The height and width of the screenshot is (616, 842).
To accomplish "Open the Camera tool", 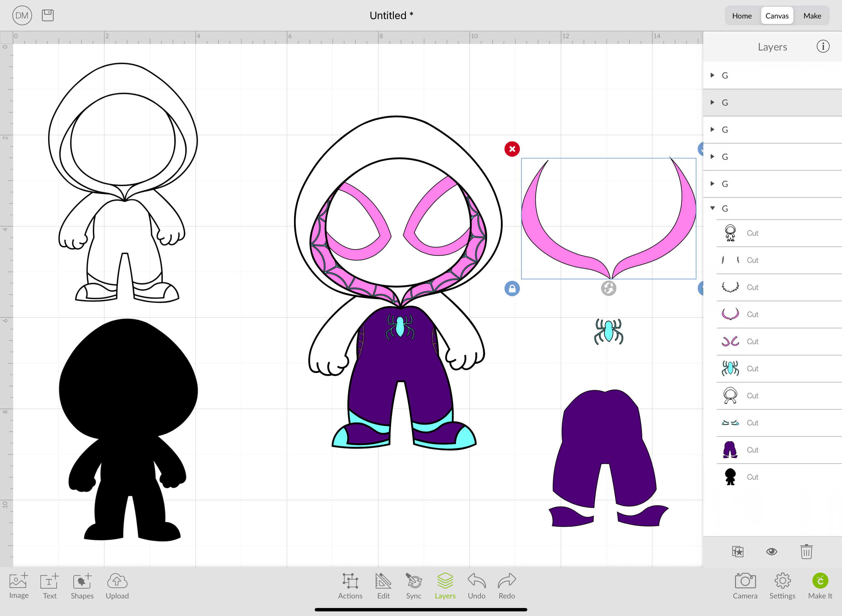I will pos(745,586).
